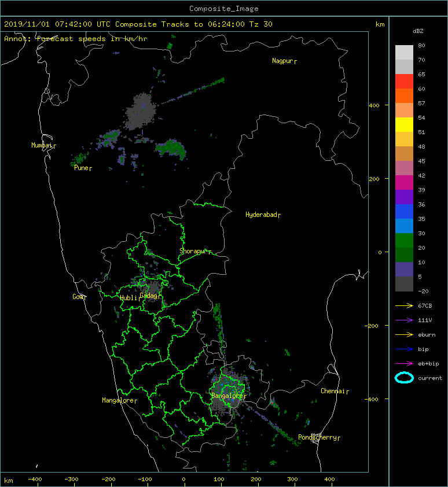Click the purple 111V arrow legend icon
The height and width of the screenshot is (487, 448).
pyautogui.click(x=404, y=320)
